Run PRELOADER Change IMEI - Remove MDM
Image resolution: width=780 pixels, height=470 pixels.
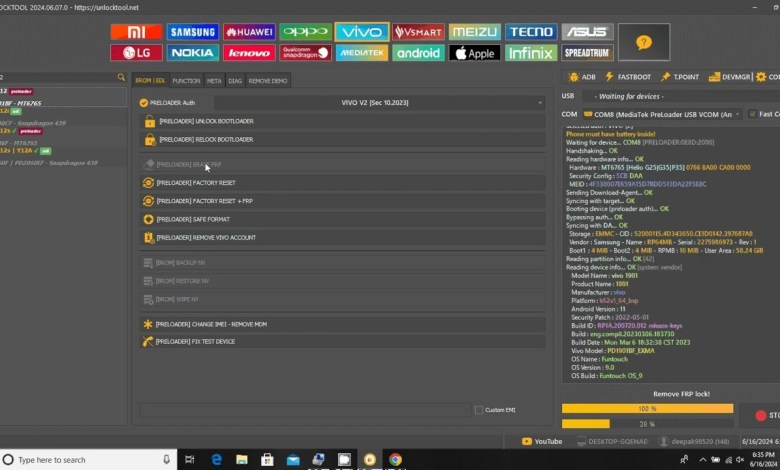coord(342,324)
